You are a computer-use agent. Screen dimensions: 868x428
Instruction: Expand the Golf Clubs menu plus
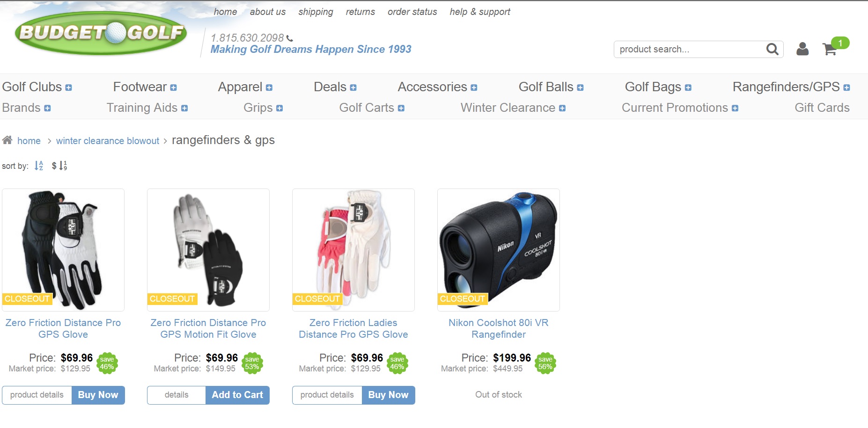tap(69, 87)
